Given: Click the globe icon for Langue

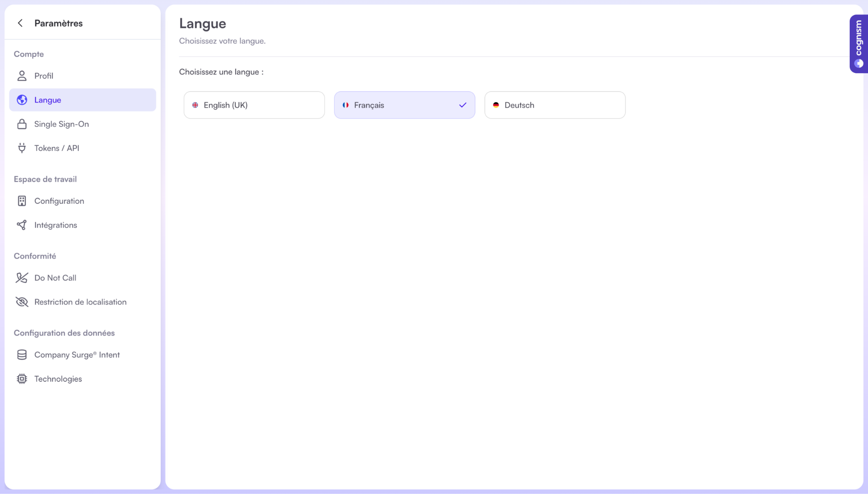Looking at the screenshot, I should [x=22, y=100].
